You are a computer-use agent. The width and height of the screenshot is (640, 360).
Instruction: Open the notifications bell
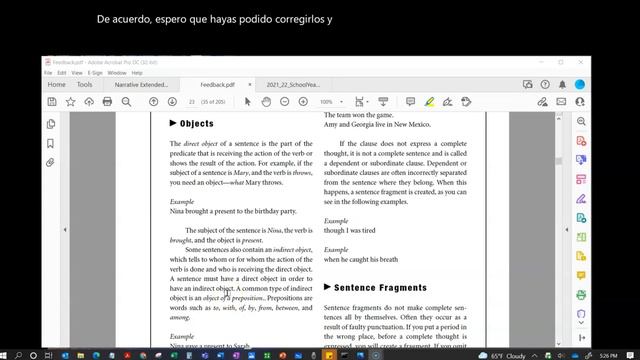pyautogui.click(x=562, y=84)
